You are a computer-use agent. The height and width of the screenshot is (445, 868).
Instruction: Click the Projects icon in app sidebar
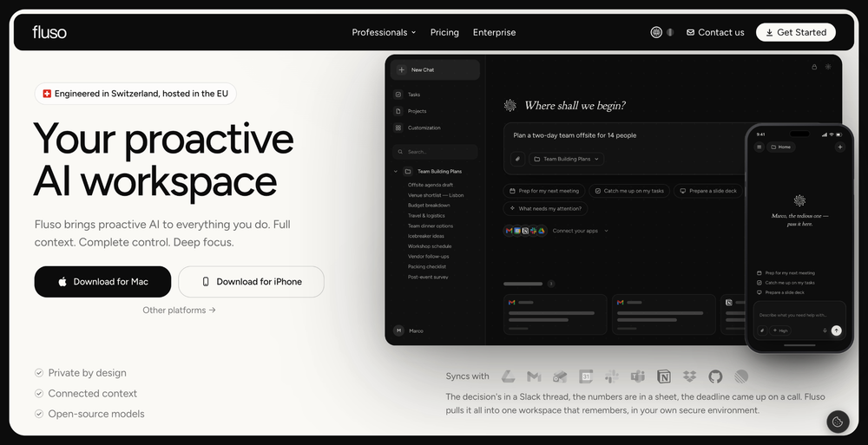click(398, 111)
